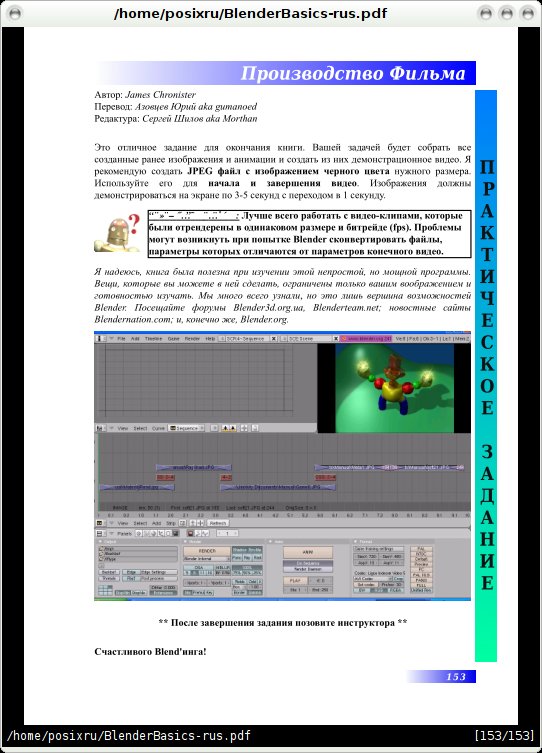Click the 'Производство Фильма' page heading
The width and height of the screenshot is (542, 753).
point(353,73)
